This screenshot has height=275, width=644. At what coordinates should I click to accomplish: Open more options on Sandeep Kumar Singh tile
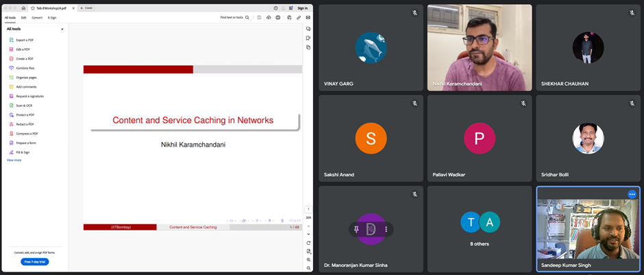point(632,194)
